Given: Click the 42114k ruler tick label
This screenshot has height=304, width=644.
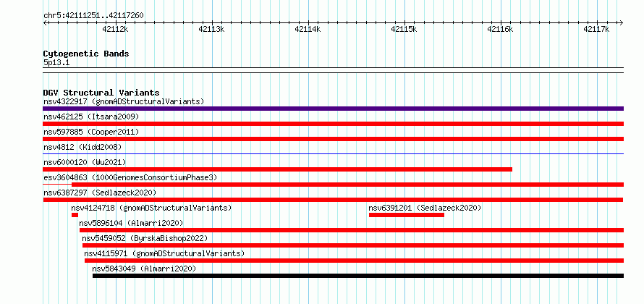Looking at the screenshot, I should (308, 29).
